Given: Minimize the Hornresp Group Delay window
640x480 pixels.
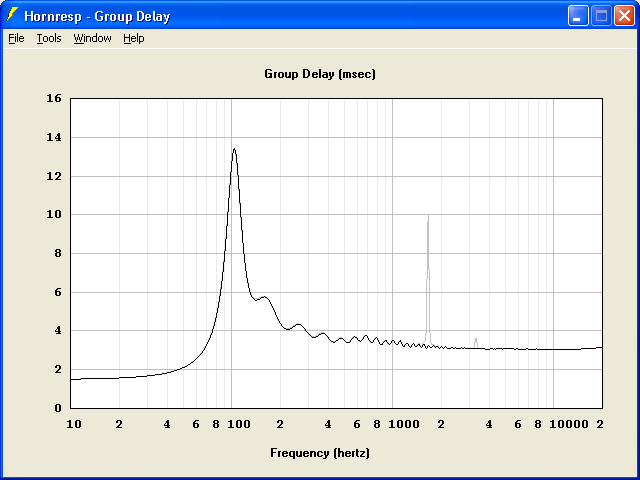Looking at the screenshot, I should point(578,16).
